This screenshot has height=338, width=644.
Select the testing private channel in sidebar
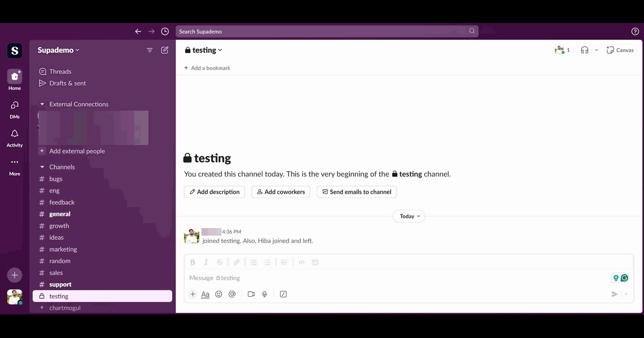[102, 296]
